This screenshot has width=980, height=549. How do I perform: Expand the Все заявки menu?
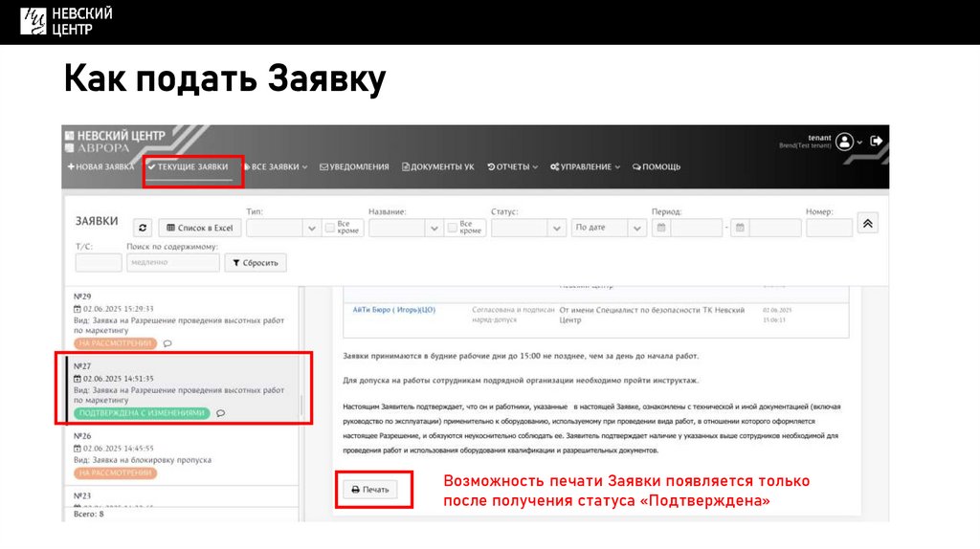tap(276, 166)
